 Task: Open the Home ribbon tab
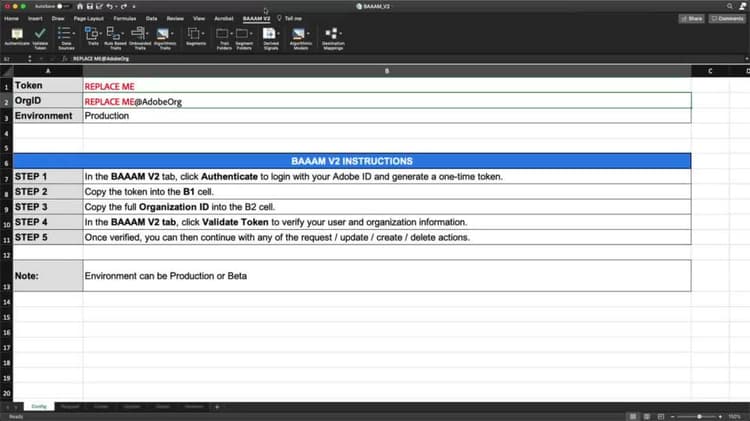11,19
